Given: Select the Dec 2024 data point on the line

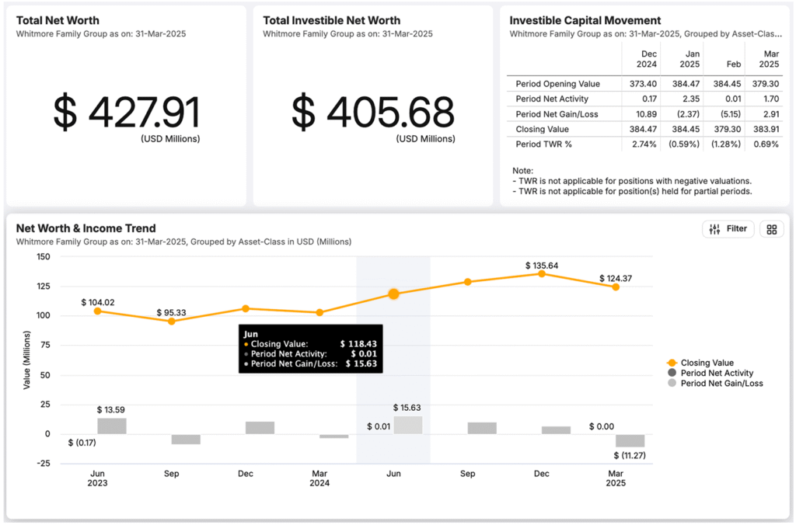Looking at the screenshot, I should click(x=541, y=274).
